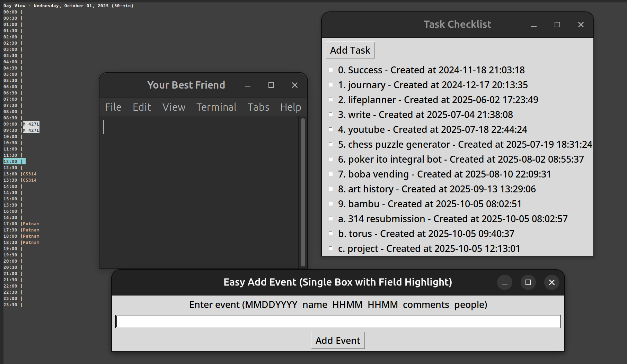Click the 23:30 time slot row
The height and width of the screenshot is (364, 627).
click(x=13, y=305)
